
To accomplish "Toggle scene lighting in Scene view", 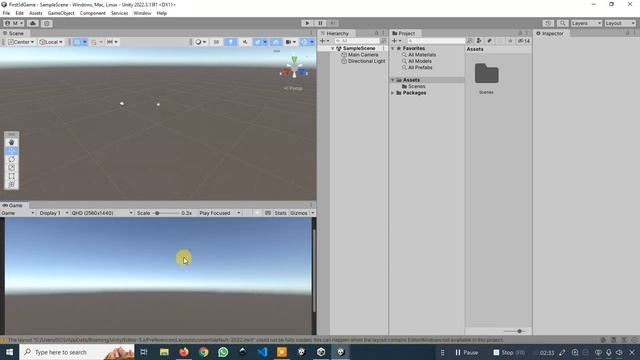I will click(230, 42).
